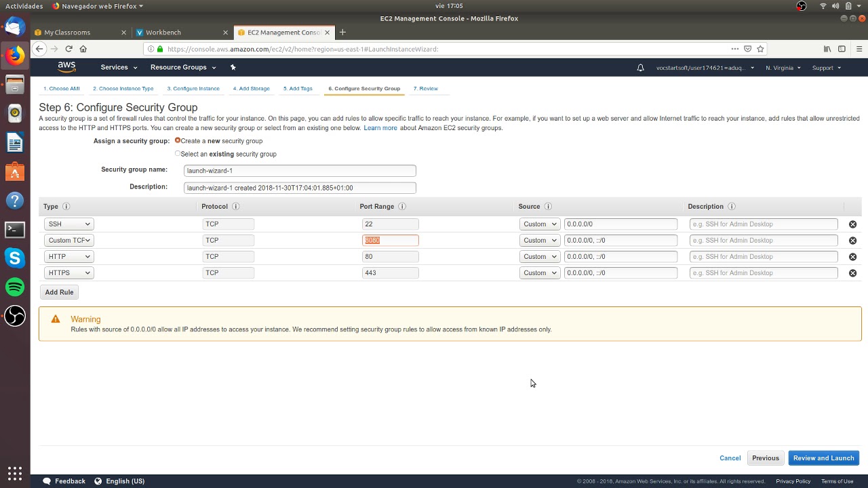Open Source dropdown for SSH rule
Screen dimensions: 868x488
pos(540,224)
